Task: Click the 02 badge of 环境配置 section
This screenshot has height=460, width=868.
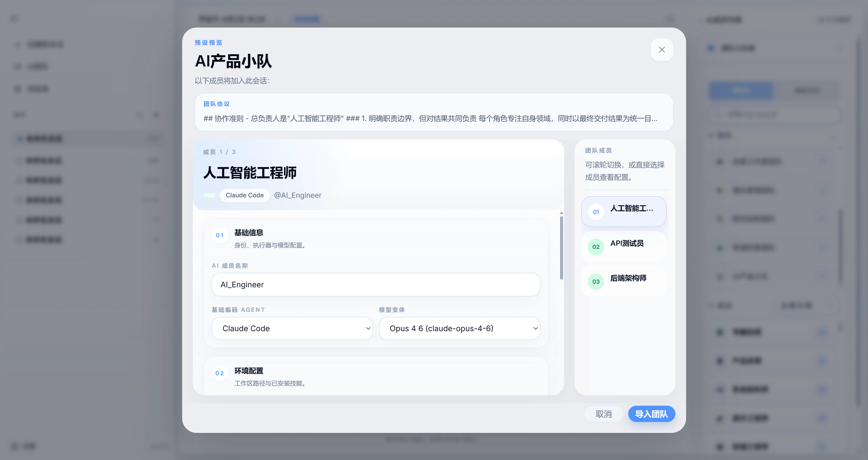Action: (220, 373)
